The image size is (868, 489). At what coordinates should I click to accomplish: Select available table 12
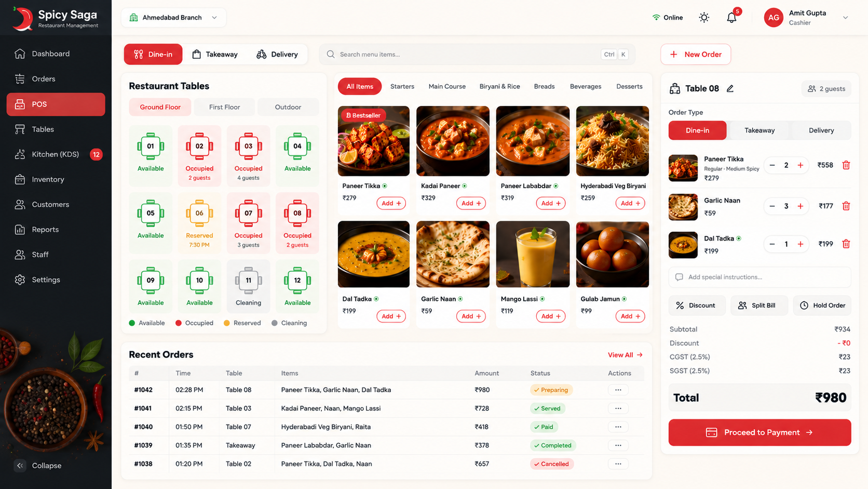coord(297,286)
